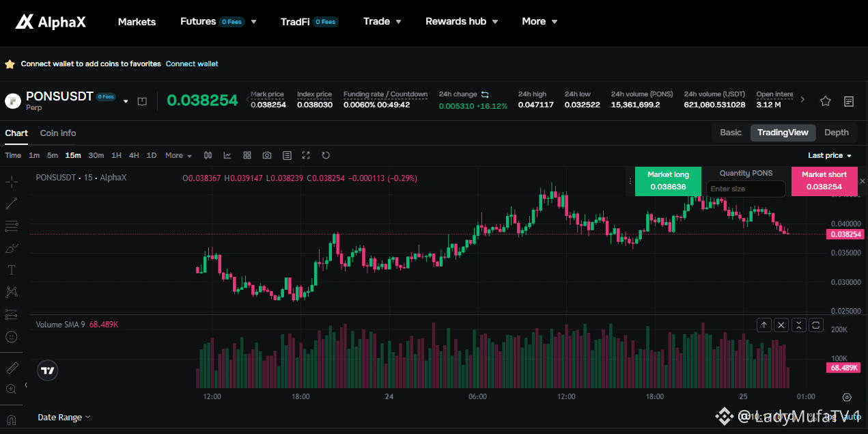The width and height of the screenshot is (868, 434).
Task: Add PONSUSDT to favorites star
Action: click(825, 101)
